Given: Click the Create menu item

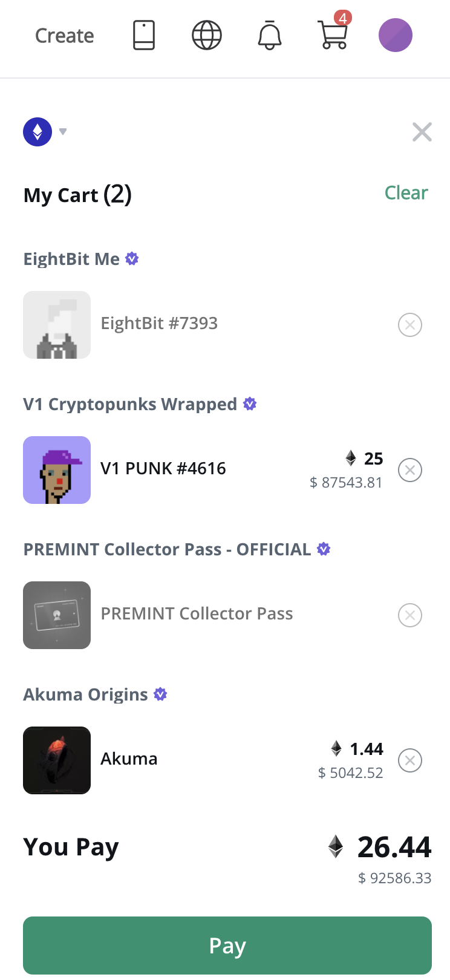Looking at the screenshot, I should pyautogui.click(x=65, y=36).
